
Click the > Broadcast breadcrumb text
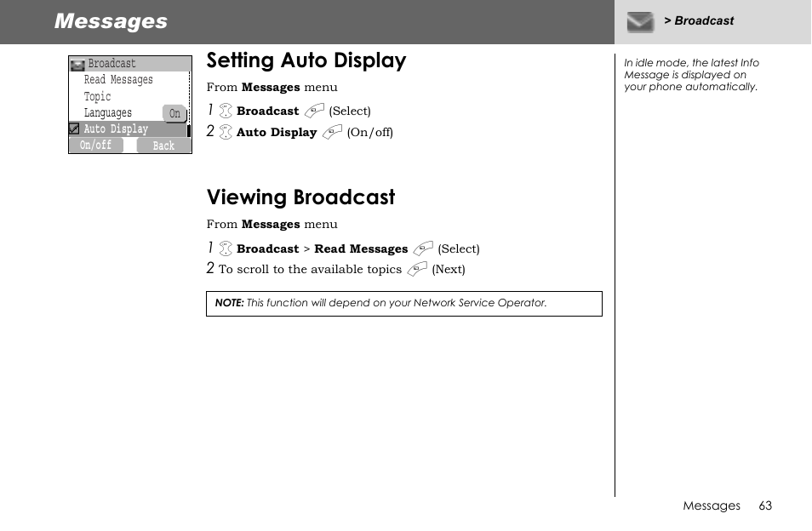coord(699,20)
